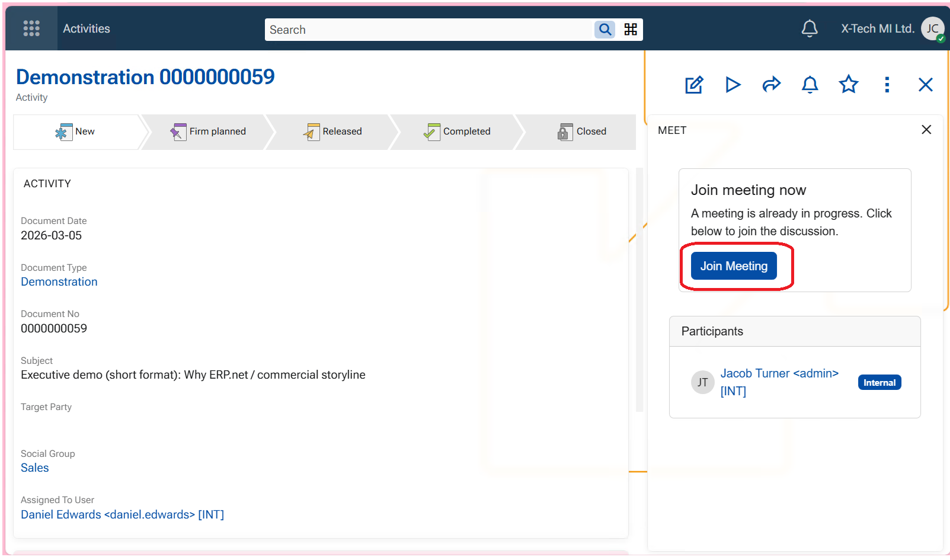Open the barcode scanner icon in search
950x560 pixels.
coord(631,30)
